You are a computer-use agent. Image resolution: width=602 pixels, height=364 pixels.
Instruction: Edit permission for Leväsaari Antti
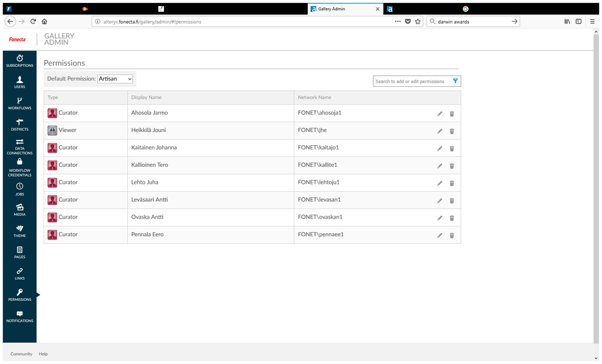(440, 201)
